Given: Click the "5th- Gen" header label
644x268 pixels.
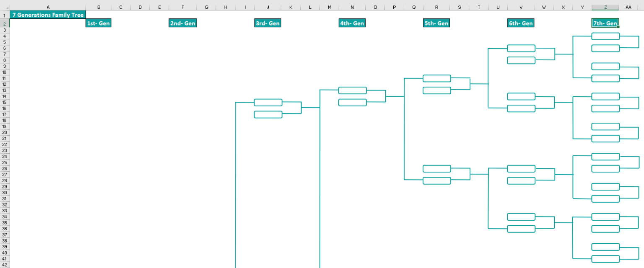Looking at the screenshot, I should pyautogui.click(x=436, y=23).
